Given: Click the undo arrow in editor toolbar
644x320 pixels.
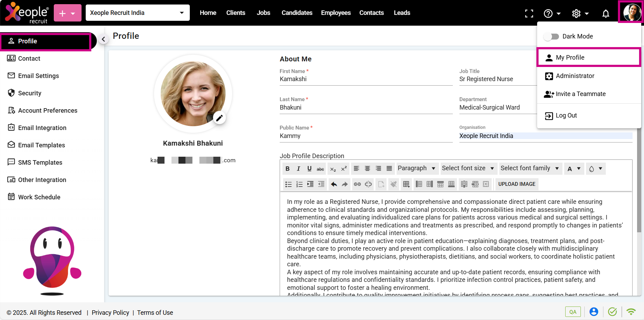Looking at the screenshot, I should (334, 184).
